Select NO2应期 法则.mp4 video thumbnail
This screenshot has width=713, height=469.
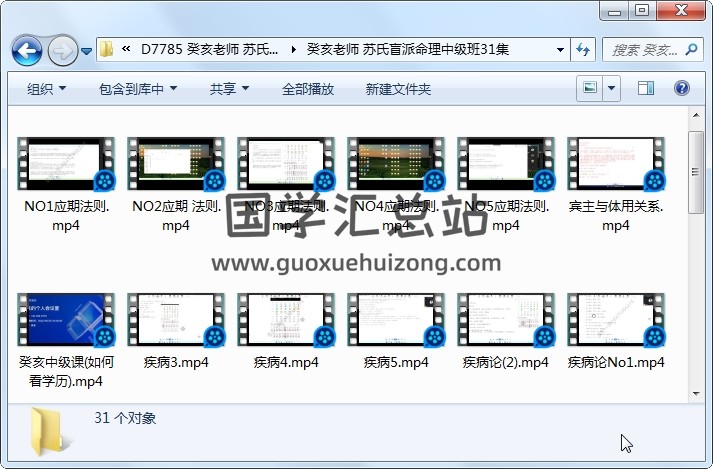click(176, 164)
